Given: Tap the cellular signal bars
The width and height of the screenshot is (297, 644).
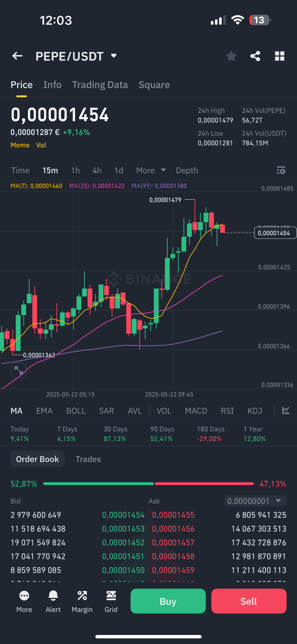Looking at the screenshot, I should 218,20.
